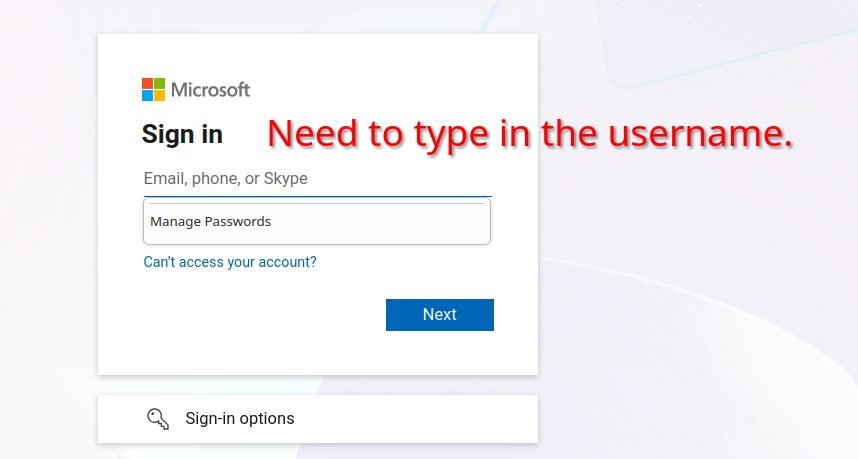Image resolution: width=858 pixels, height=459 pixels.
Task: Click the red square in Microsoft logo
Action: point(148,84)
